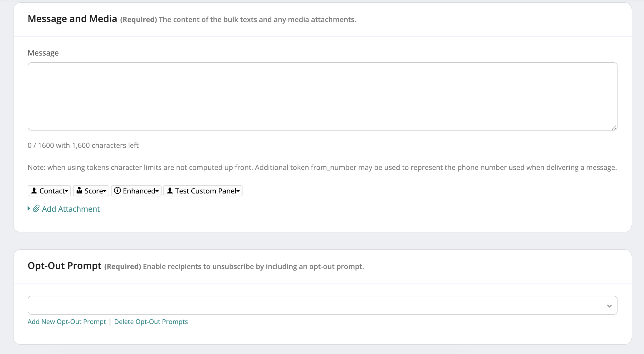Click the Add Attachment disclosure triangle
The height and width of the screenshot is (354, 644).
tap(29, 208)
